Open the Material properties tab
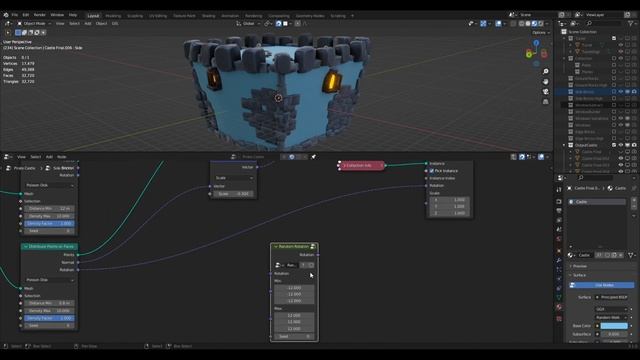640x360 pixels. click(x=559, y=307)
